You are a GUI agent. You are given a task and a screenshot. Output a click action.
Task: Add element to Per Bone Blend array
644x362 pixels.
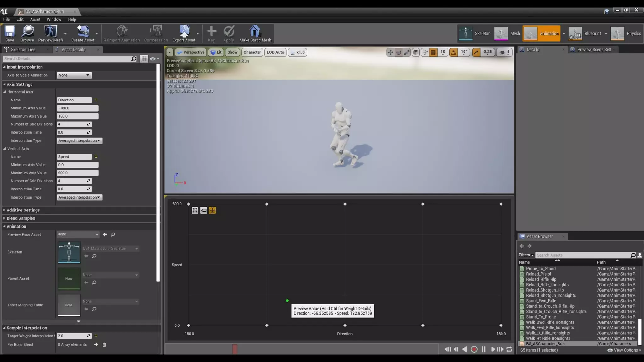[x=96, y=344]
